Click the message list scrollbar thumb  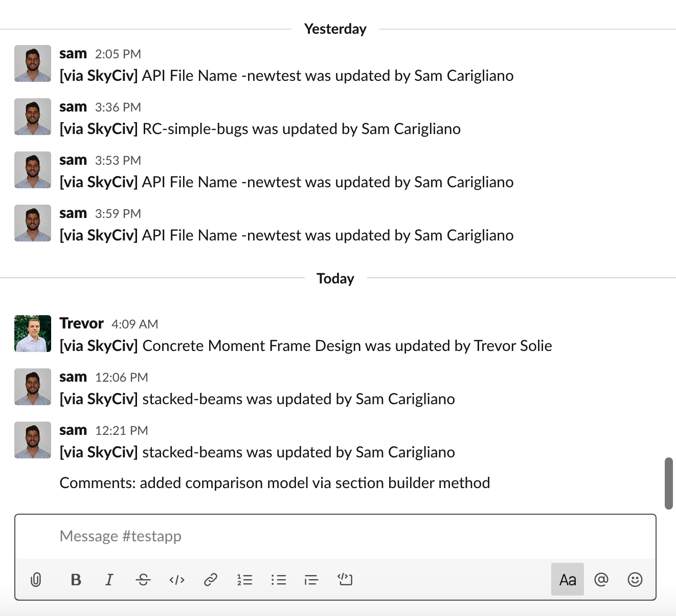[x=668, y=483]
